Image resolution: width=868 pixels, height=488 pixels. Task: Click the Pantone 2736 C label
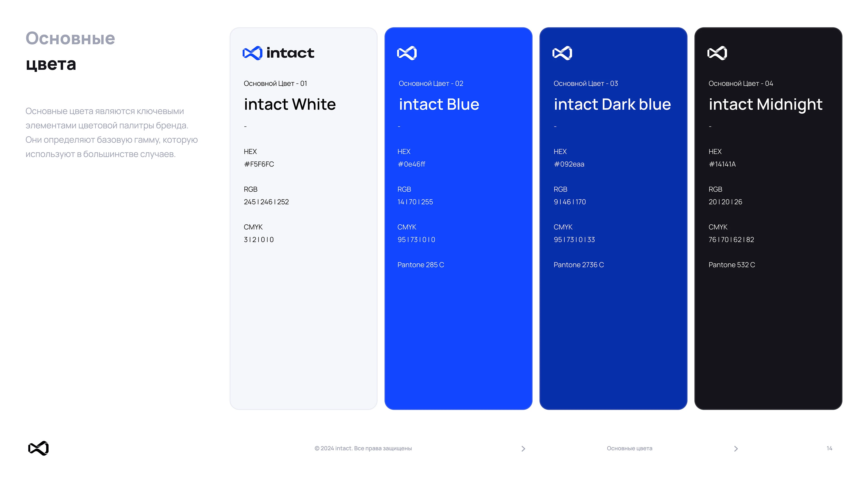coord(579,265)
